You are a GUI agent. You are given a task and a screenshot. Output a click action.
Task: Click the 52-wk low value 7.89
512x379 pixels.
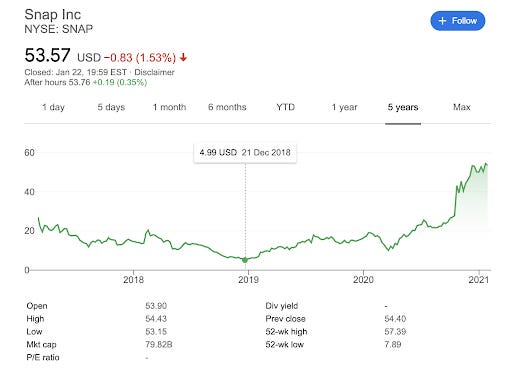point(393,344)
